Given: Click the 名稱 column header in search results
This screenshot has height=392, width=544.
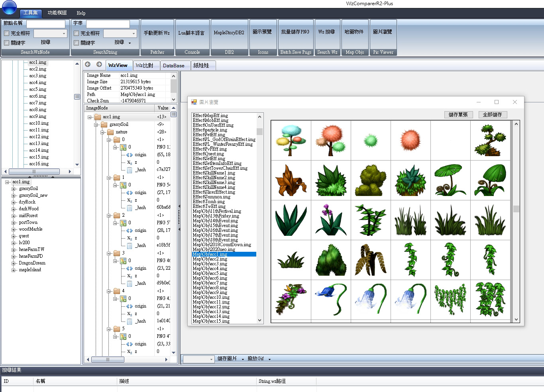Looking at the screenshot, I should pyautogui.click(x=76, y=381).
